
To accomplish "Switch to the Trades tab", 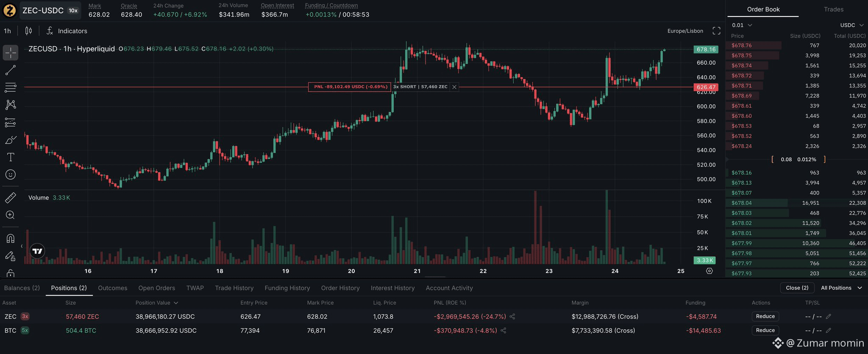I will tap(833, 9).
